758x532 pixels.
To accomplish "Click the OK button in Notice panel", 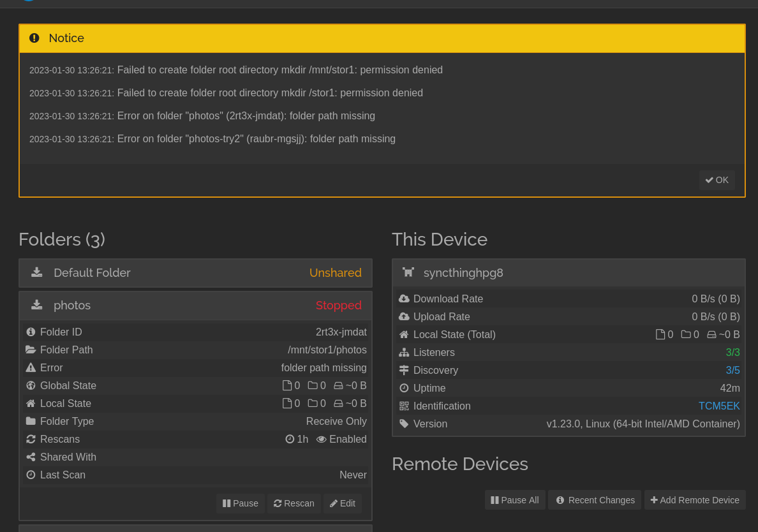I will tap(717, 180).
